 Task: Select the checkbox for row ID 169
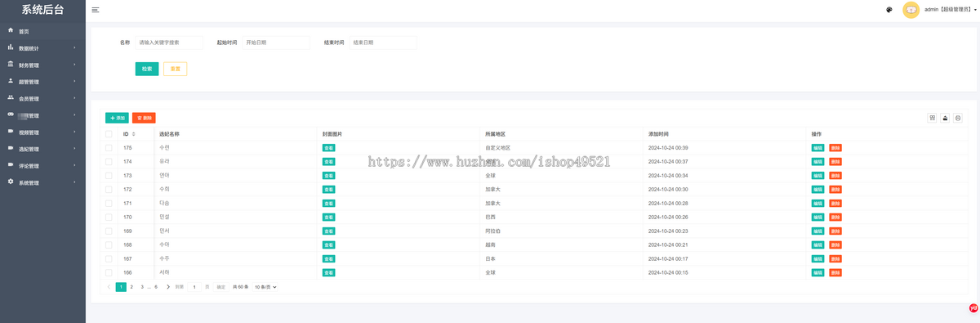coord(109,231)
